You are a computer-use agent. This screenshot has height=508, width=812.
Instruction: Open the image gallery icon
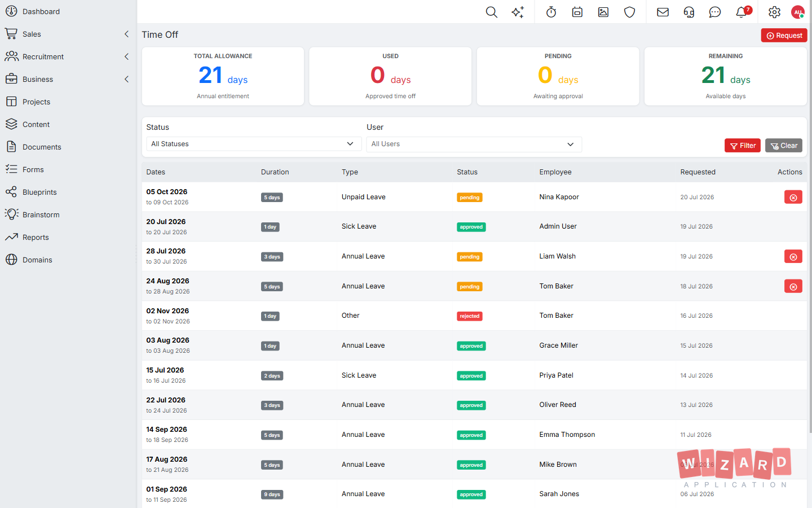(x=603, y=12)
